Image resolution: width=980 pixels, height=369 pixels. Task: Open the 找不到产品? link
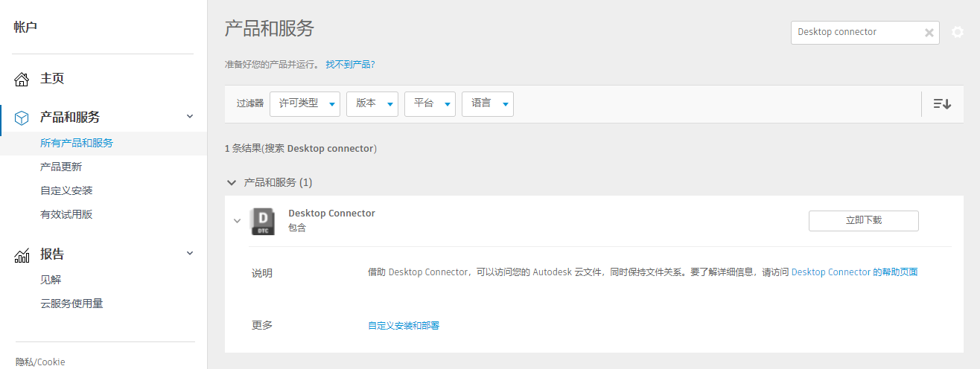pyautogui.click(x=350, y=65)
